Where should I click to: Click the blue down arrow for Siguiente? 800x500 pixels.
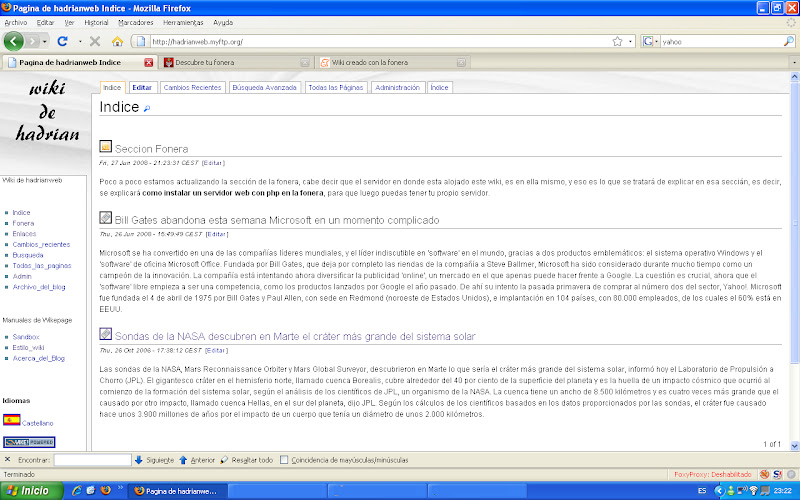(x=138, y=460)
